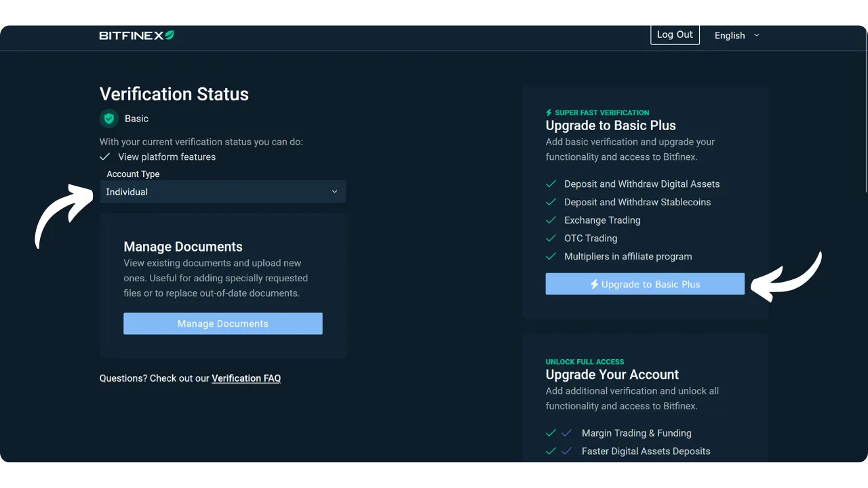Click checkmark next to Exchange Trading

551,220
